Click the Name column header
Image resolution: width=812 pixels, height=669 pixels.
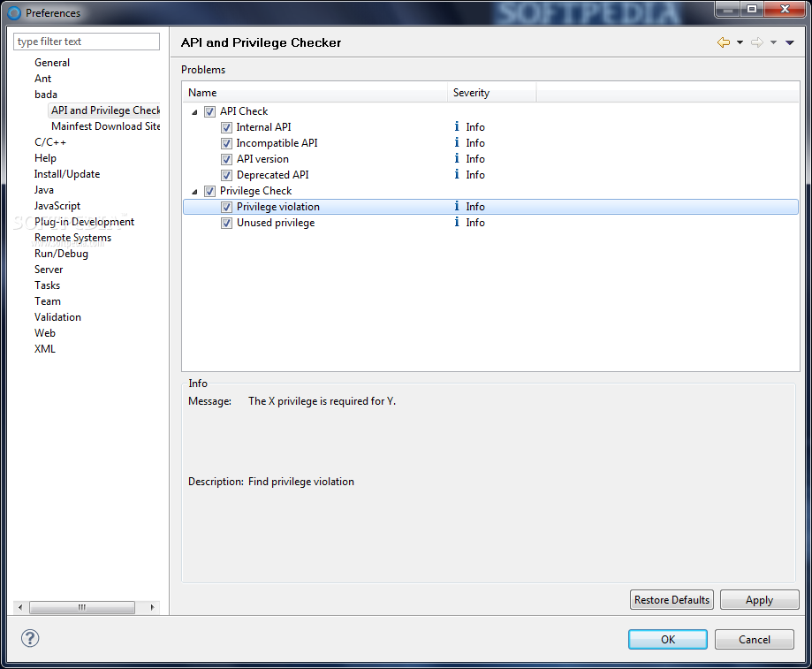[x=315, y=93]
